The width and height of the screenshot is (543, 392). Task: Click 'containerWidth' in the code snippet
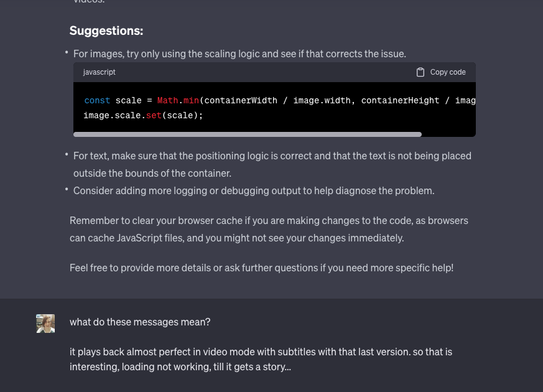point(241,100)
